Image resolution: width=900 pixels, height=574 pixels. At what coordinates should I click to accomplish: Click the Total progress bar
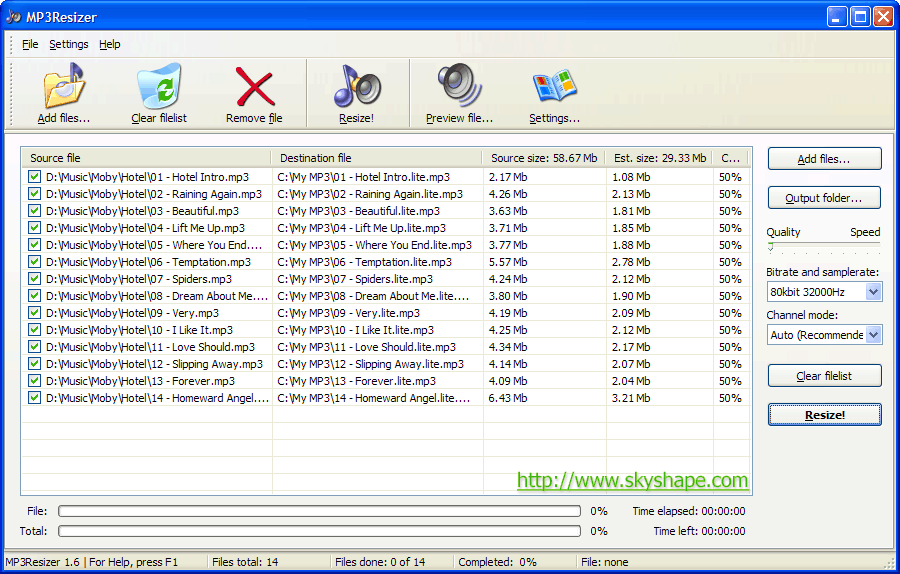point(319,531)
